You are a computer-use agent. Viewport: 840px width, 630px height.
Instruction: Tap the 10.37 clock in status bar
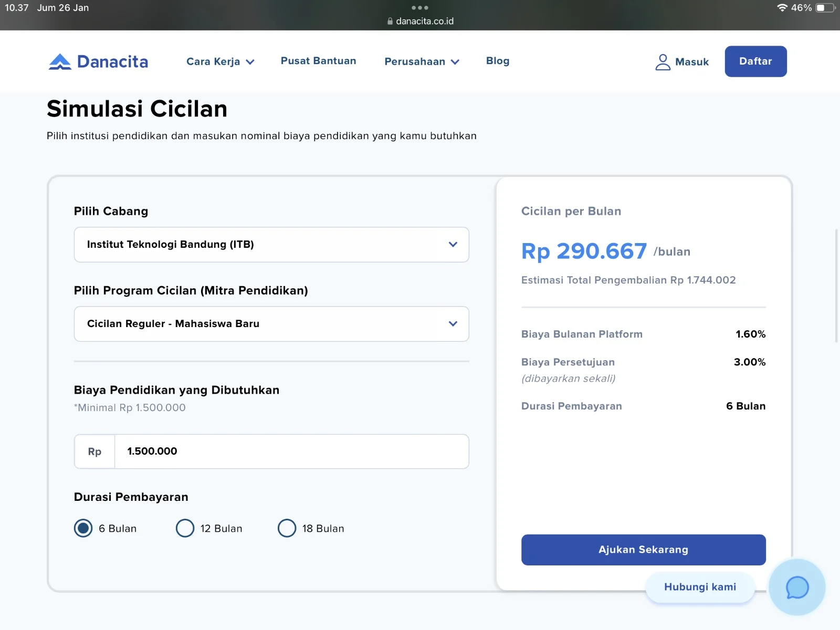point(17,8)
